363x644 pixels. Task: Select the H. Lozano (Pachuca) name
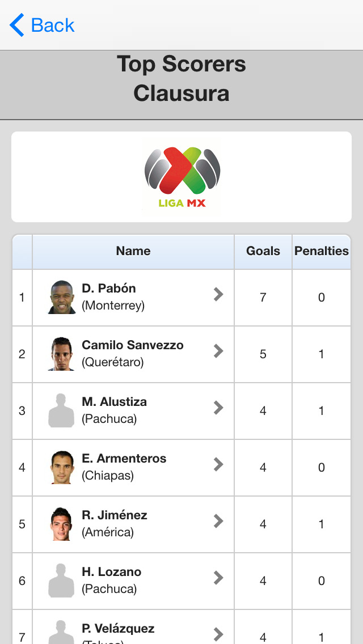coord(112,580)
